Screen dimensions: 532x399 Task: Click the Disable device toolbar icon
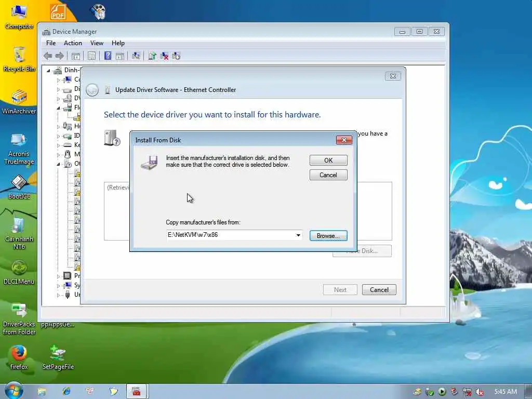pyautogui.click(x=176, y=56)
